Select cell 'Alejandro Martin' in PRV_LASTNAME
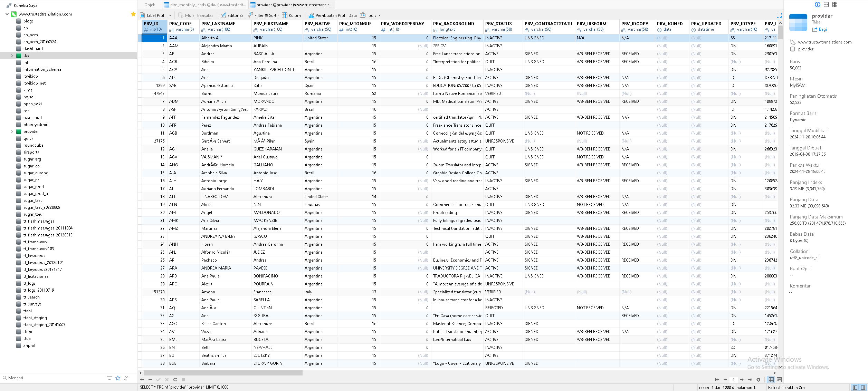 (x=226, y=46)
